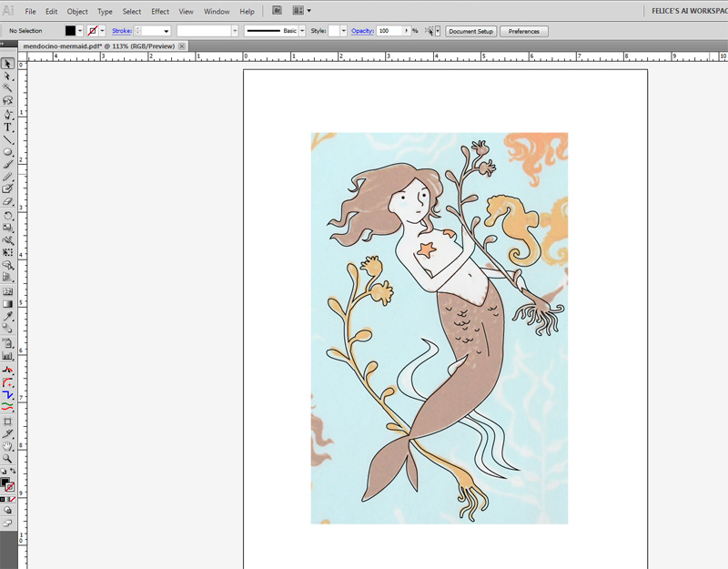Open the Basic brush definition dropdown
Screen dimensions: 728x569
[x=303, y=31]
